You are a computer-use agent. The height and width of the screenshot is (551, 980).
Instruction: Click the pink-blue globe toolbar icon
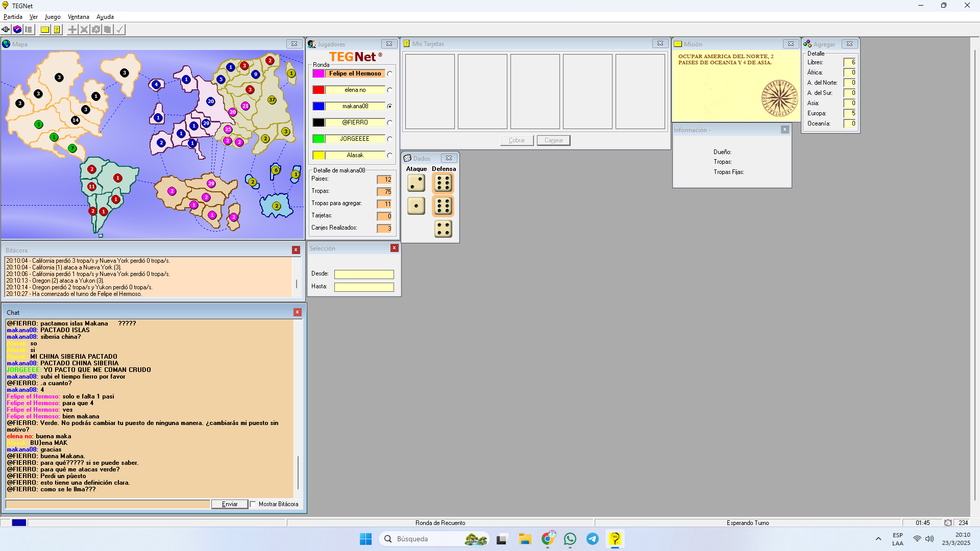[x=17, y=30]
